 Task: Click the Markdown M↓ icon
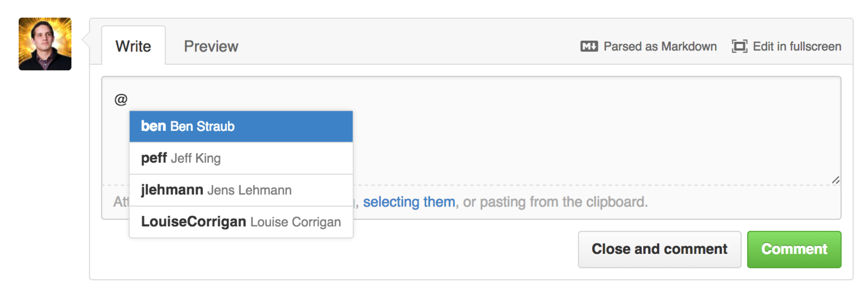[589, 46]
